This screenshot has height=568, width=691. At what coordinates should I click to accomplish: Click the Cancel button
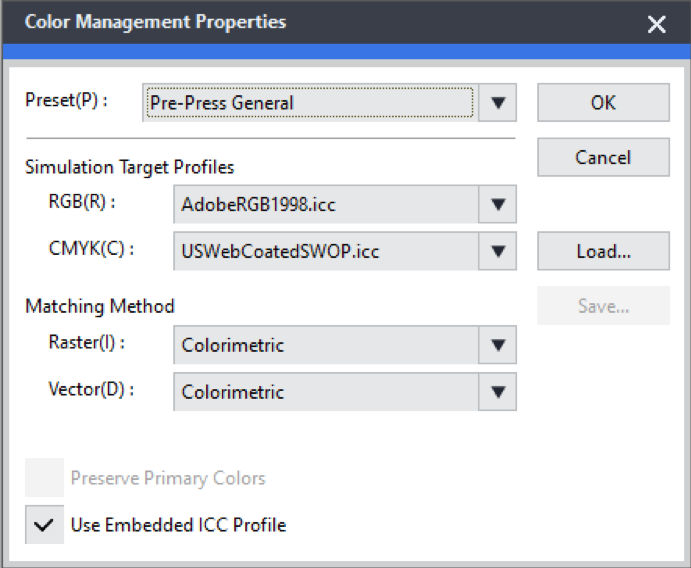click(603, 157)
